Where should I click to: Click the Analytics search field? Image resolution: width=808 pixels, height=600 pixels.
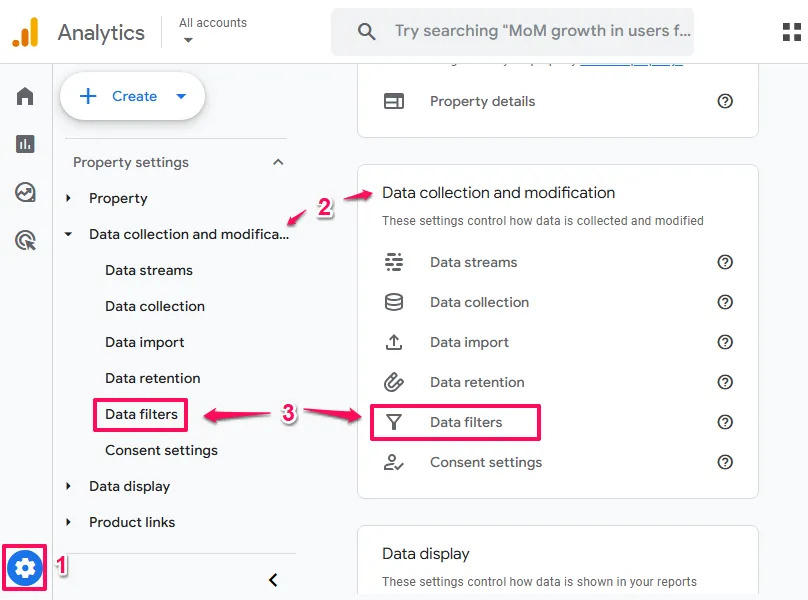pos(540,32)
